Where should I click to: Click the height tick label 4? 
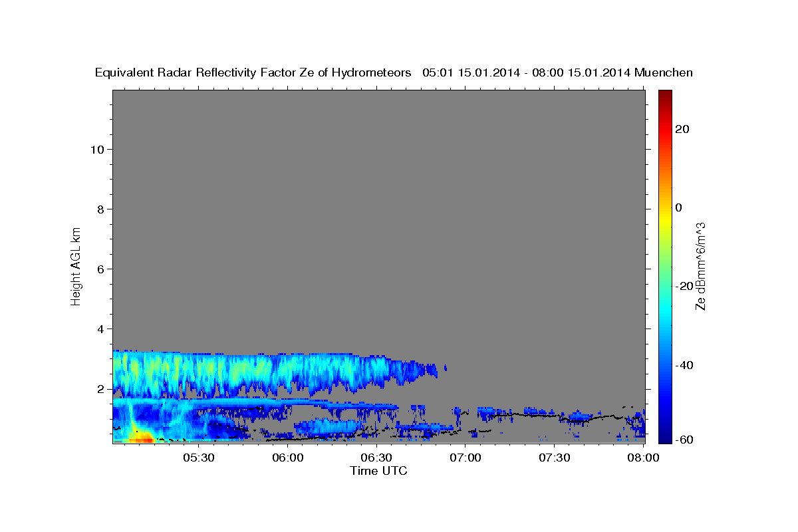coord(101,329)
